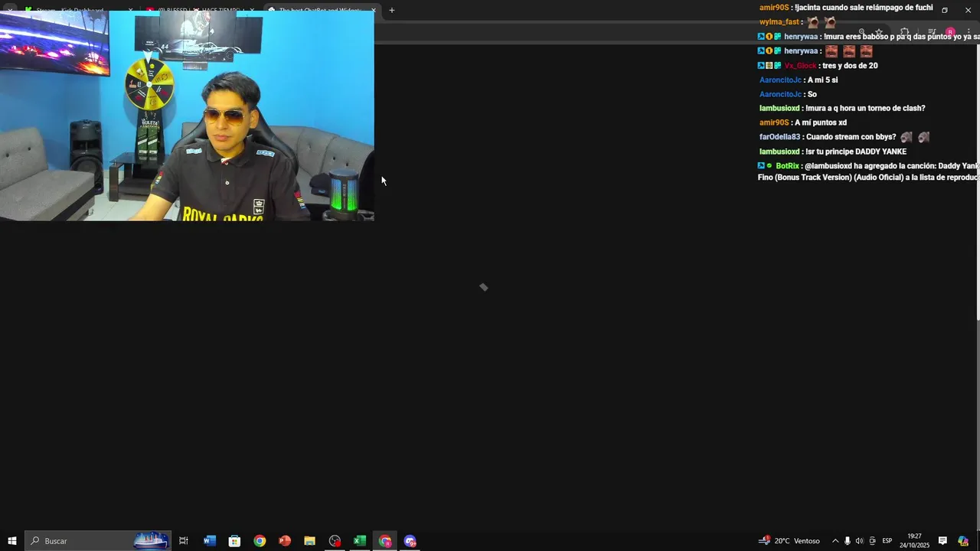This screenshot has height=551, width=980.
Task: Close The best ChatBot and Widgets tab
Action: pos(374,11)
